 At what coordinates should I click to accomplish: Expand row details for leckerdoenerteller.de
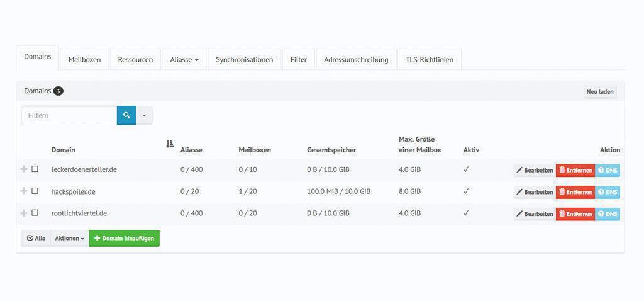24,169
